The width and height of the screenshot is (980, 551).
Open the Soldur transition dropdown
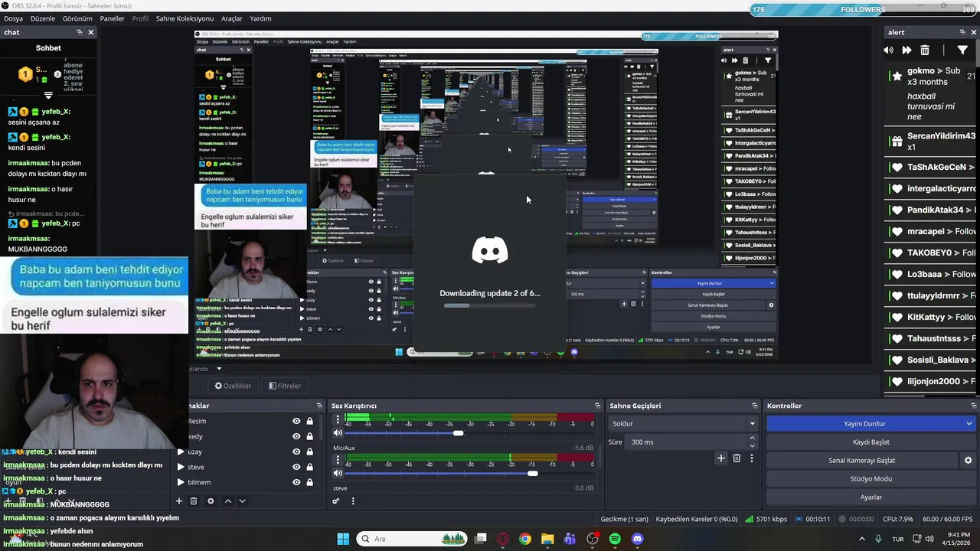point(683,423)
